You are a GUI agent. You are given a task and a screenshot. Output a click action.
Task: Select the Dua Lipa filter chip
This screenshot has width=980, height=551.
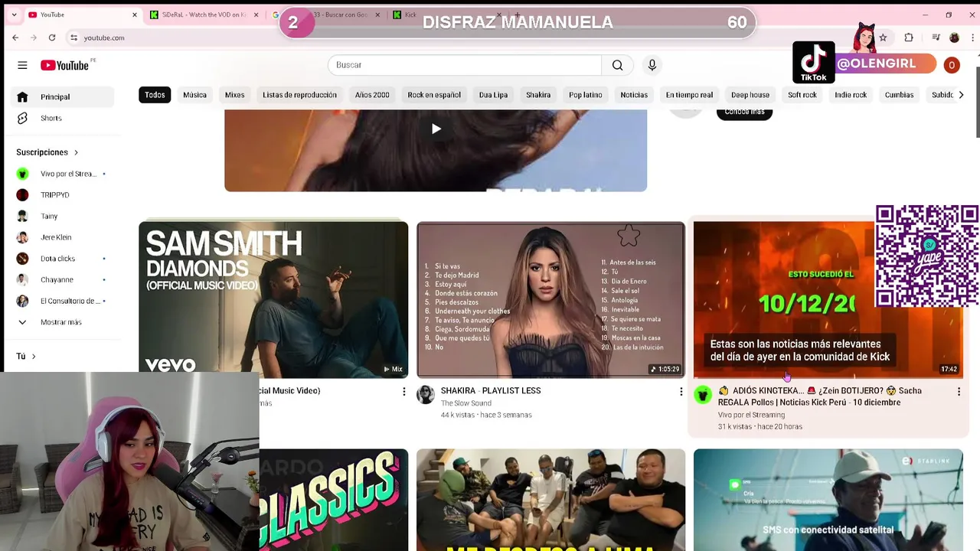[493, 95]
